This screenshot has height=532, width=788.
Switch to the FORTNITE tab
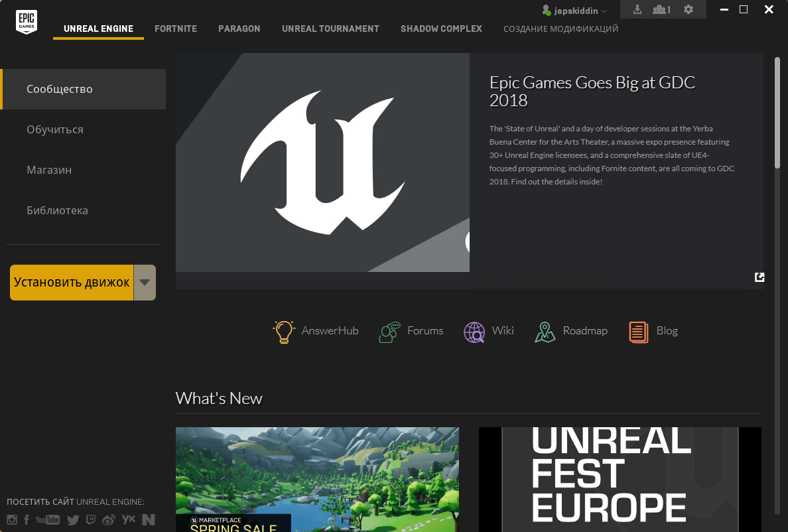click(176, 29)
